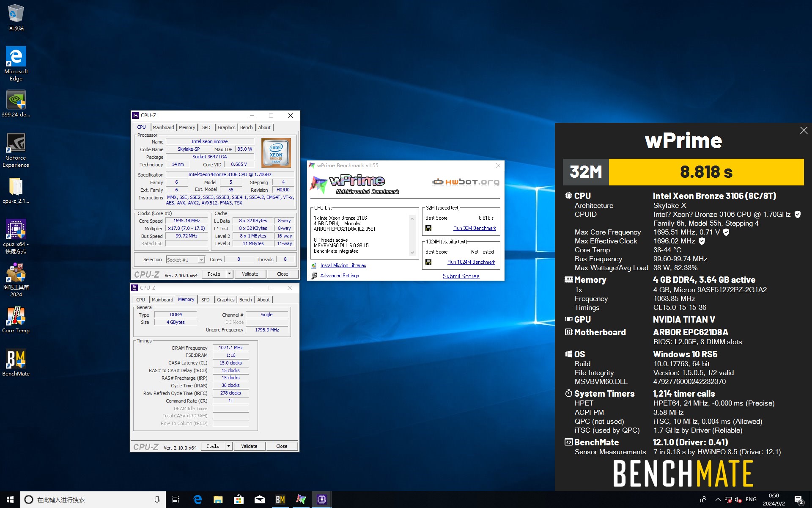Open Tools dropdown arrow in lower CPU-Z window
This screenshot has height=508, width=812.
[228, 446]
